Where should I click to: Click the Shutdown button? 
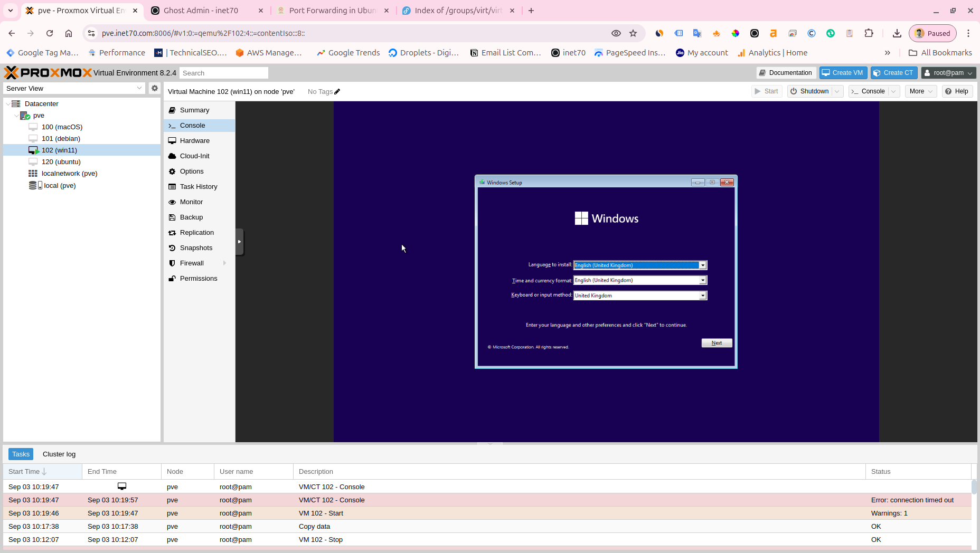810,91
